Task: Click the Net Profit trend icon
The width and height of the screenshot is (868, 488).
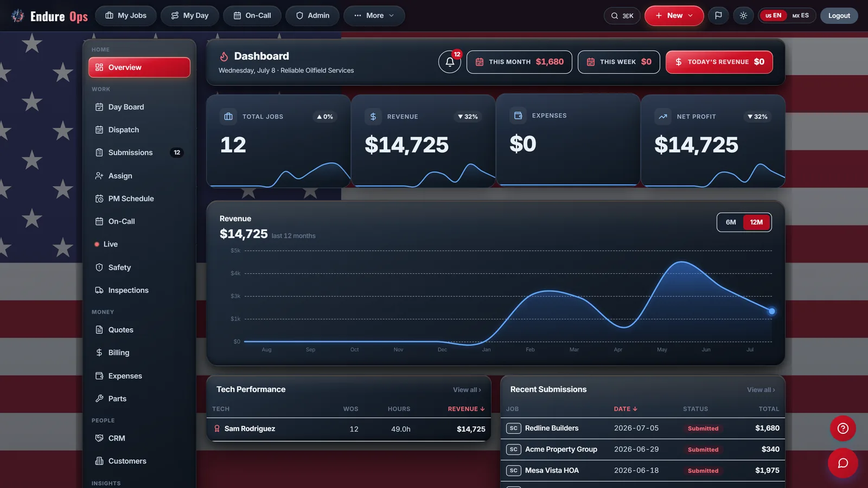Action: 663,117
